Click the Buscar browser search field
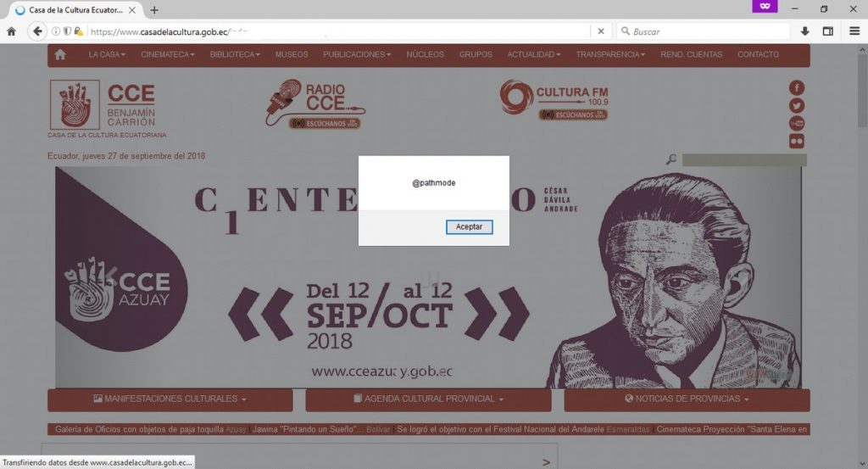The height and width of the screenshot is (469, 868). [703, 31]
